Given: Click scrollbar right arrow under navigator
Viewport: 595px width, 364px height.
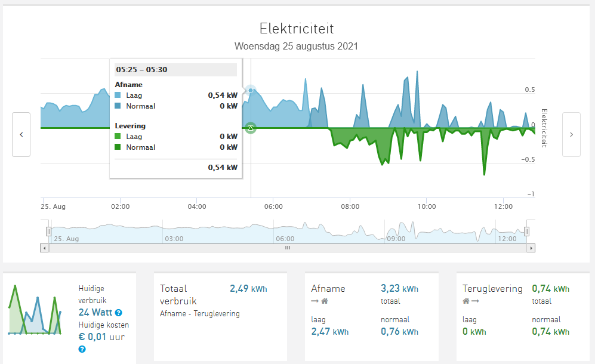Looking at the screenshot, I should (x=532, y=247).
